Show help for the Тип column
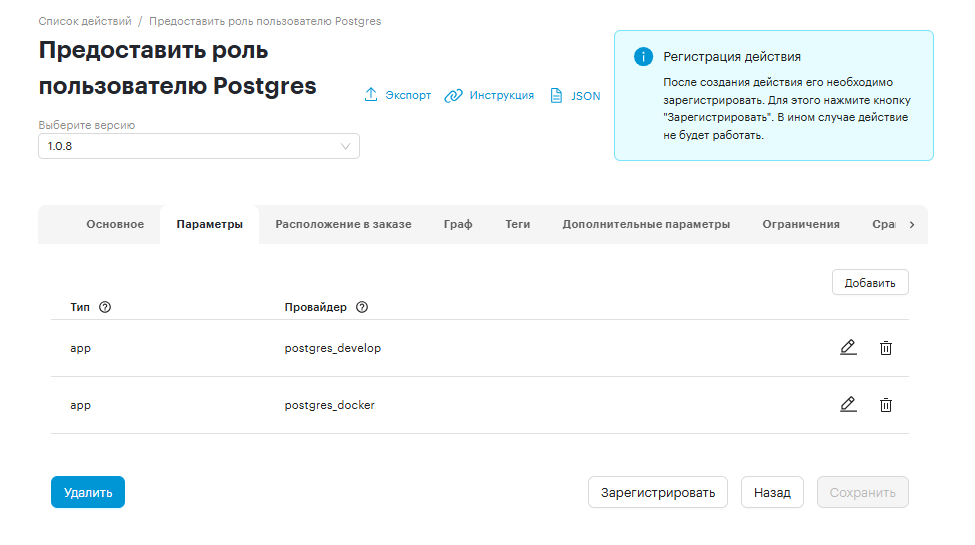 pos(105,307)
